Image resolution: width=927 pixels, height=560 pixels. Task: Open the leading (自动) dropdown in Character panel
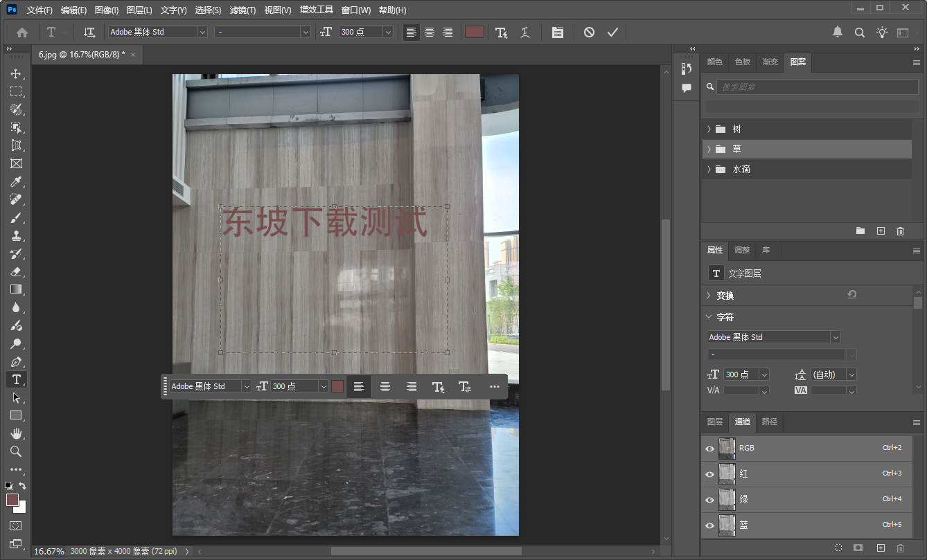point(852,374)
